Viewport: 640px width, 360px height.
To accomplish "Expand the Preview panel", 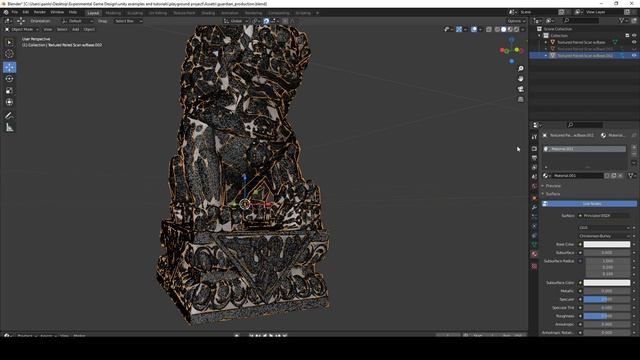I will click(553, 186).
